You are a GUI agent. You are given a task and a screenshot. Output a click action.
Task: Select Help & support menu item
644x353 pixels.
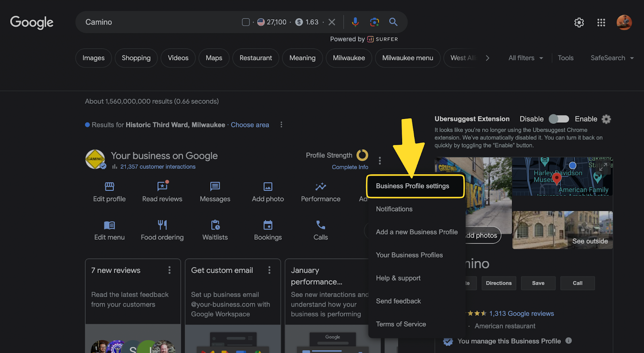[x=417, y=278]
